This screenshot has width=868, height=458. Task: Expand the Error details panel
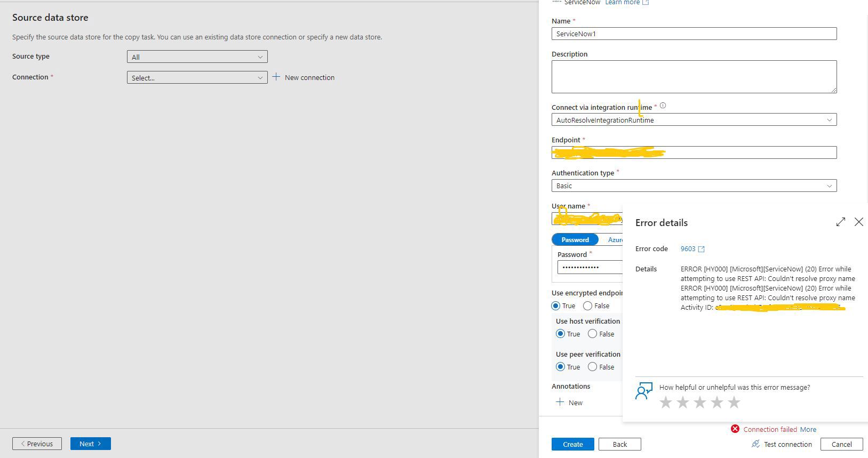point(841,222)
